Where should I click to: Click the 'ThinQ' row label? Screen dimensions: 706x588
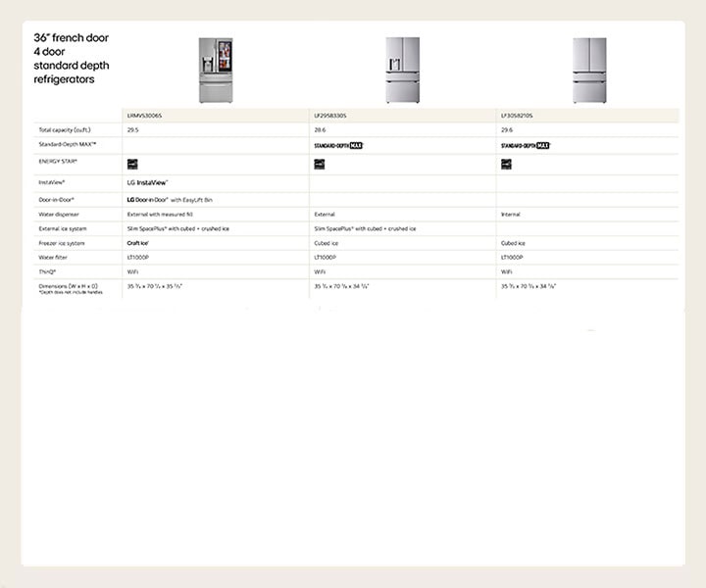click(x=47, y=272)
